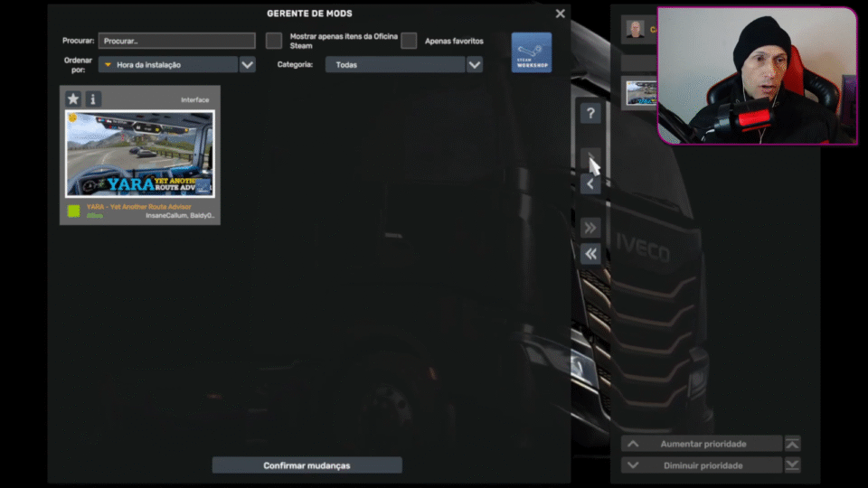The height and width of the screenshot is (488, 868).
Task: Click the help question mark icon
Action: (x=590, y=114)
